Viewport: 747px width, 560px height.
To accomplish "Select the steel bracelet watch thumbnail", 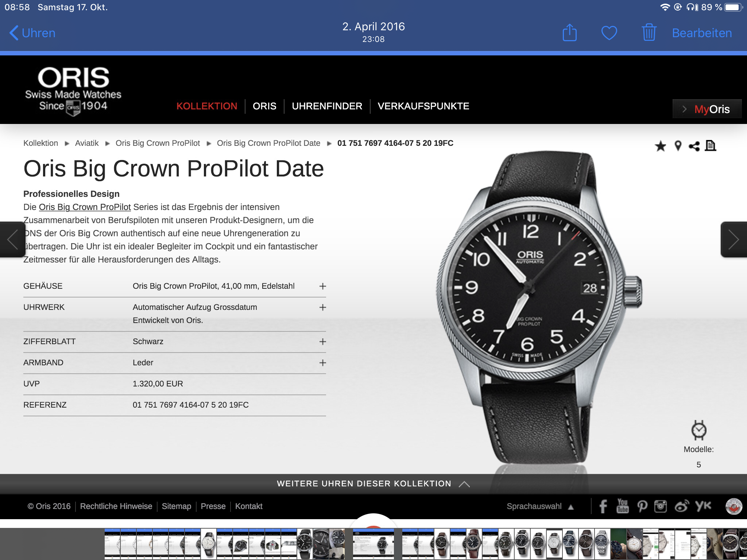I will point(602,544).
